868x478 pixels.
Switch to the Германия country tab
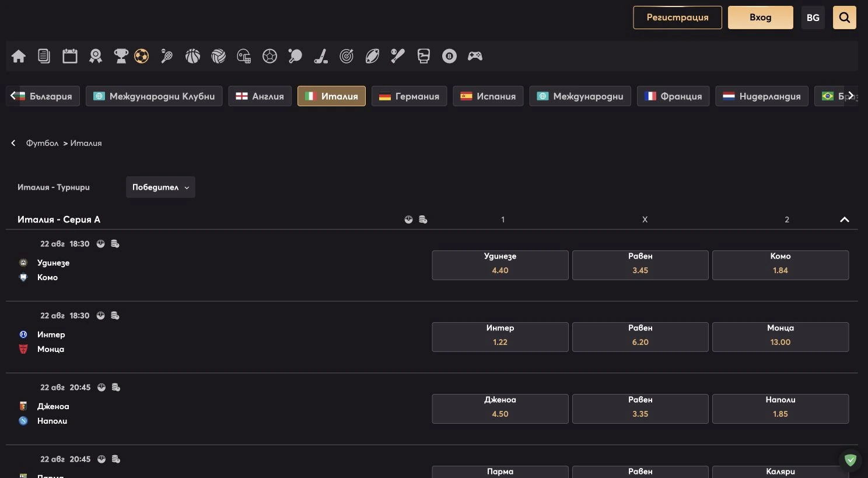[x=409, y=96]
